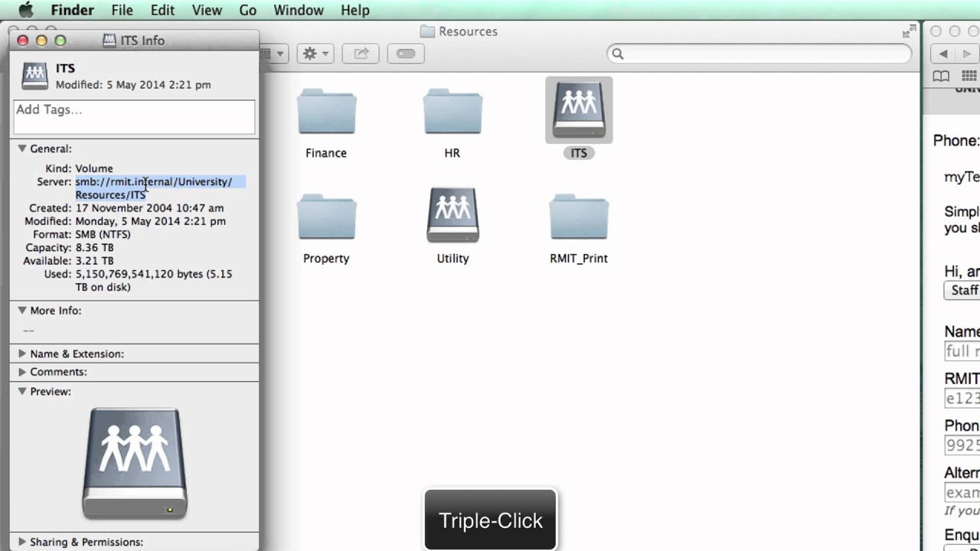Click the Edit Tags toolbar button
Image resolution: width=980 pixels, height=551 pixels.
click(x=406, y=54)
